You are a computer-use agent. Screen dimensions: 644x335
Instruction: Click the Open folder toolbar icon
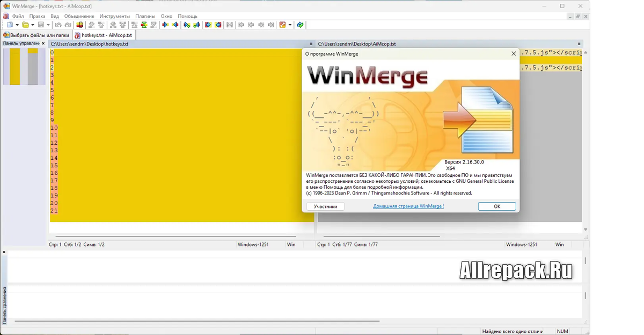point(25,25)
